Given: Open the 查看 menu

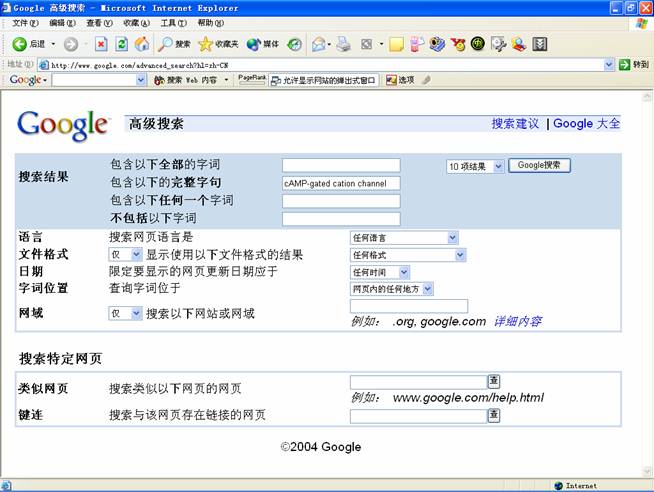Looking at the screenshot, I should [x=99, y=23].
